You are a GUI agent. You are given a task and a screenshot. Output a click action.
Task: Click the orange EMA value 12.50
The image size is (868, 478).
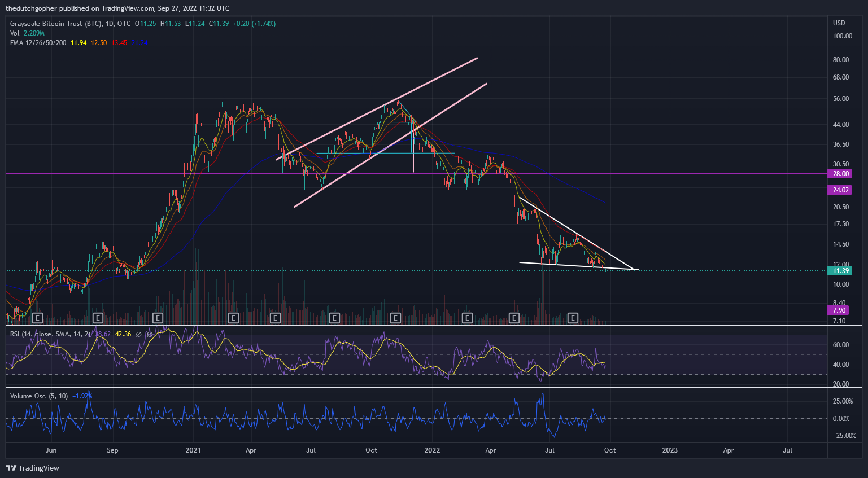pyautogui.click(x=99, y=43)
